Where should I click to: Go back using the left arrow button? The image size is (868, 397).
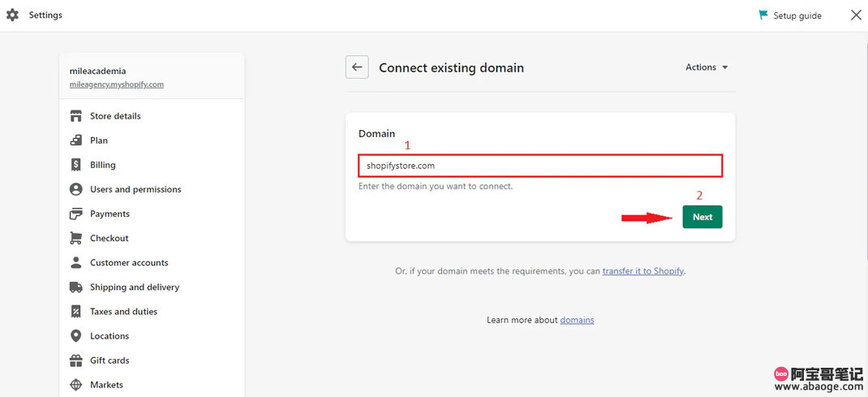pyautogui.click(x=357, y=67)
